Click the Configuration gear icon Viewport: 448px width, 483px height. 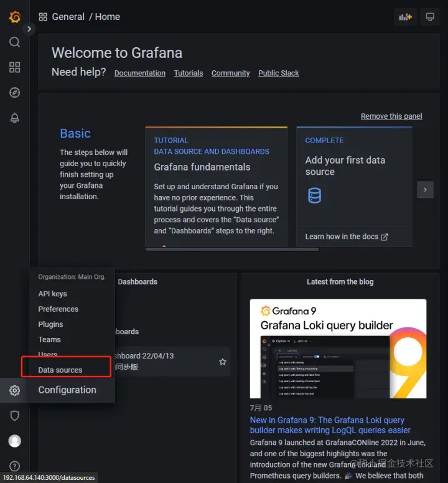(14, 390)
